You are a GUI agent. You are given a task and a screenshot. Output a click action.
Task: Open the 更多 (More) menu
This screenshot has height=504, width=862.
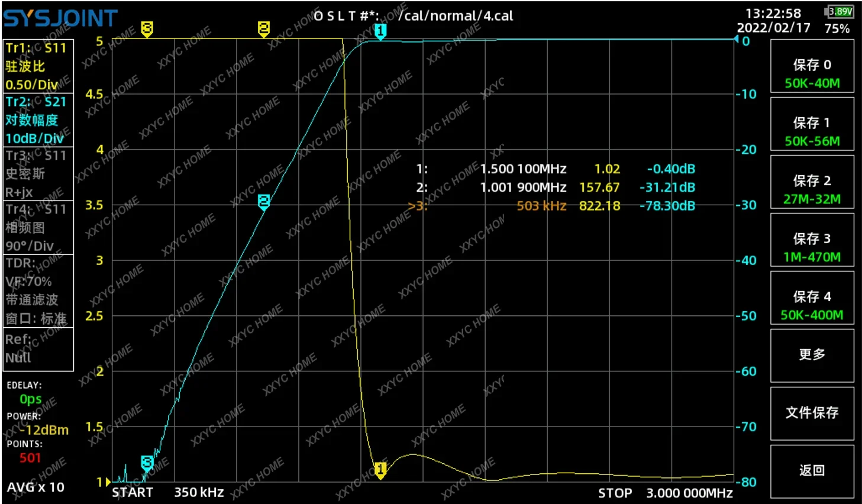[812, 355]
